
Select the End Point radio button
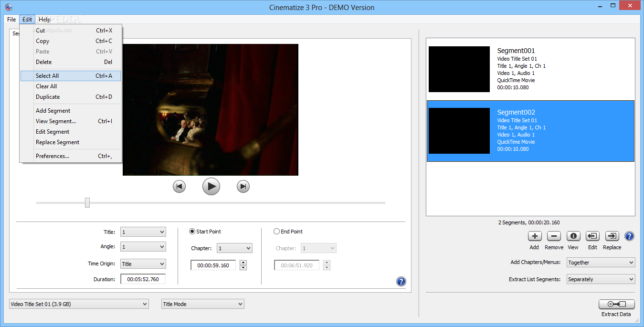(276, 232)
